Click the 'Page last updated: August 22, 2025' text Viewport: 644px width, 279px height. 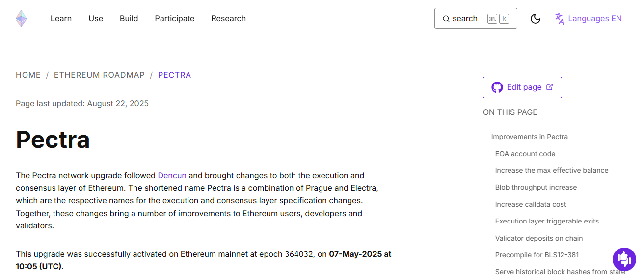coord(82,103)
